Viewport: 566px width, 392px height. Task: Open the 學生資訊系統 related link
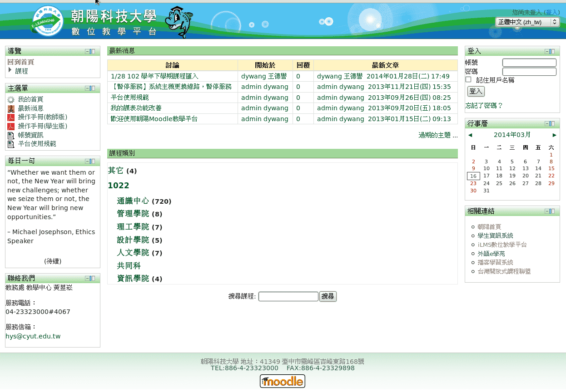495,235
